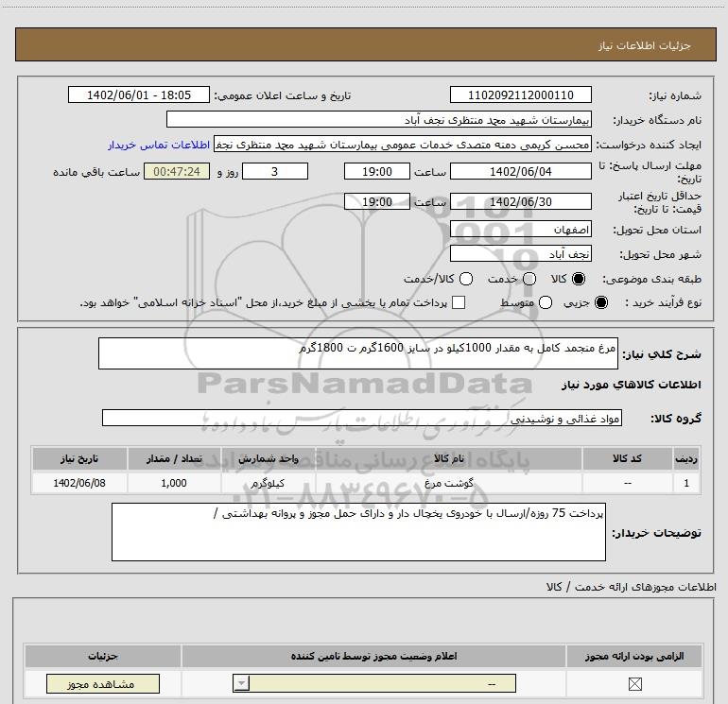This screenshot has width=728, height=704.
Task: Click the remaining days field showing 3
Action: pyautogui.click(x=275, y=172)
